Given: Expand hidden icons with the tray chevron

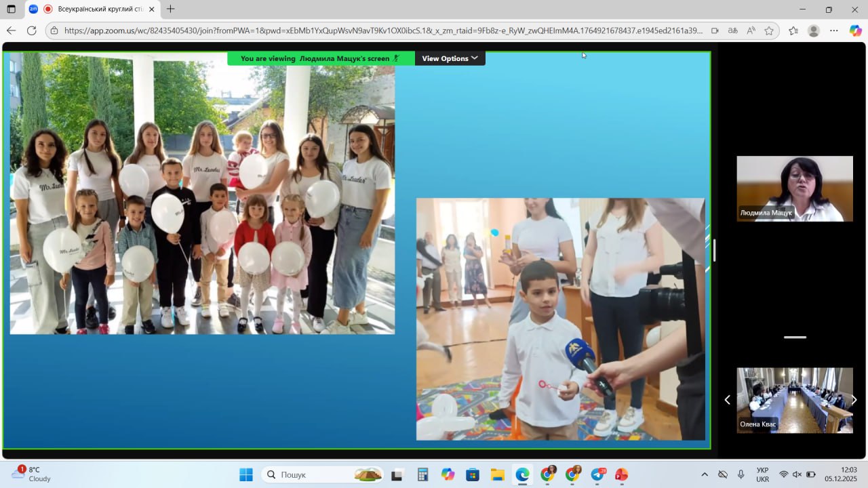Looking at the screenshot, I should click(705, 474).
